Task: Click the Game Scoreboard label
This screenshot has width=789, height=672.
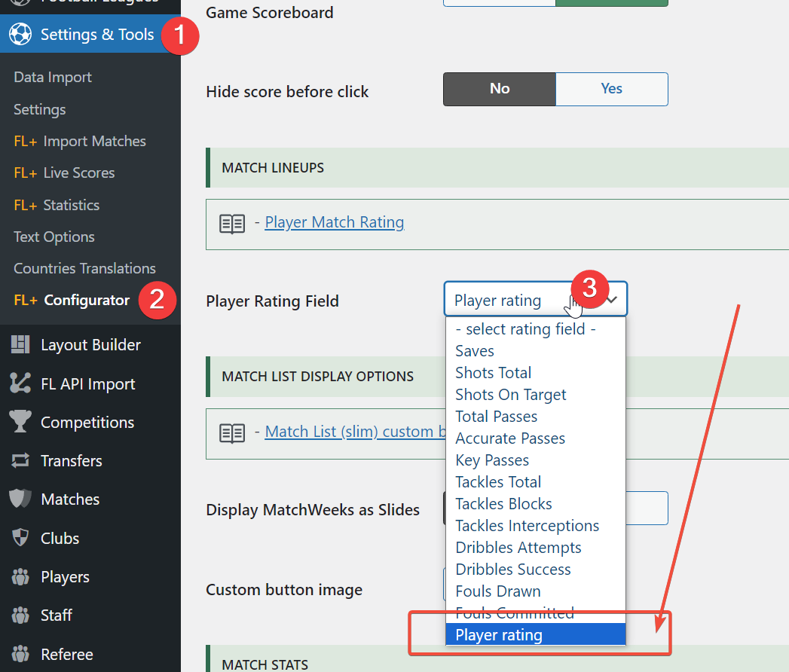Action: click(x=270, y=13)
